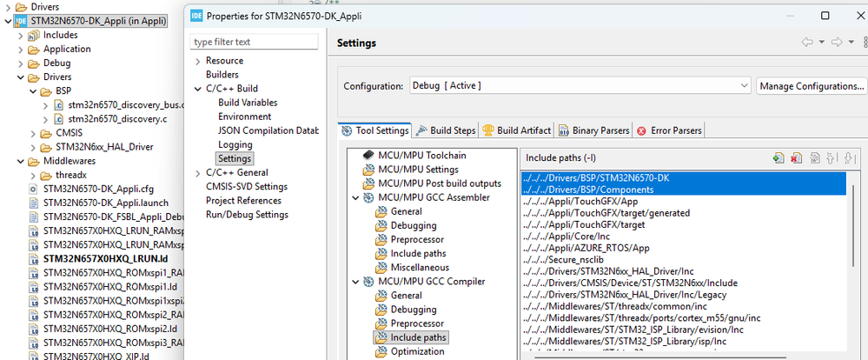Select STM32N6570-DK_Appli.cfg file
Image resolution: width=868 pixels, height=360 pixels.
pos(91,189)
